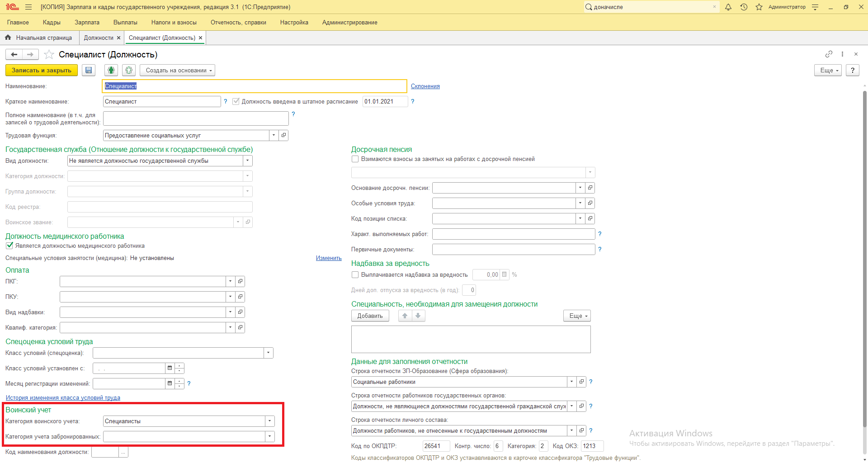Image resolution: width=868 pixels, height=463 pixels.
Task: Click Код по ОКПДТР field 26541
Action: coord(436,446)
